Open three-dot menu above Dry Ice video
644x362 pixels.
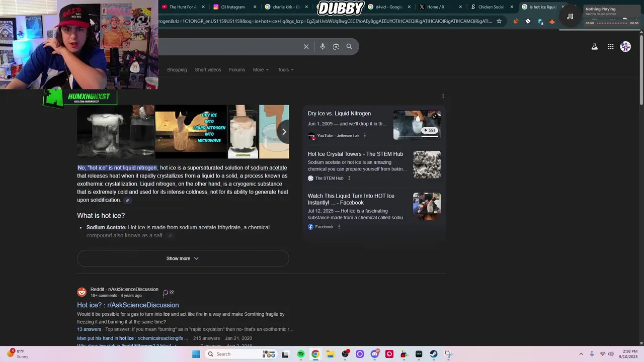[x=443, y=96]
